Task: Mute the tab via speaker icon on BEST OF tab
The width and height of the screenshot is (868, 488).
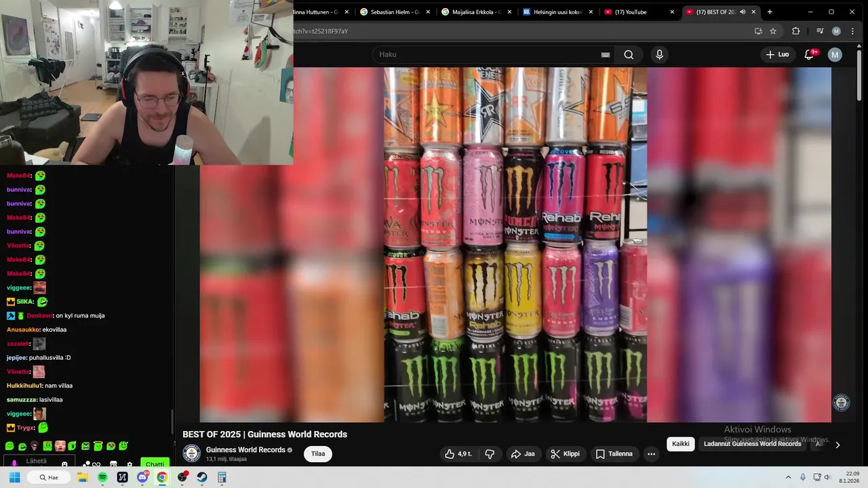Action: (x=743, y=12)
